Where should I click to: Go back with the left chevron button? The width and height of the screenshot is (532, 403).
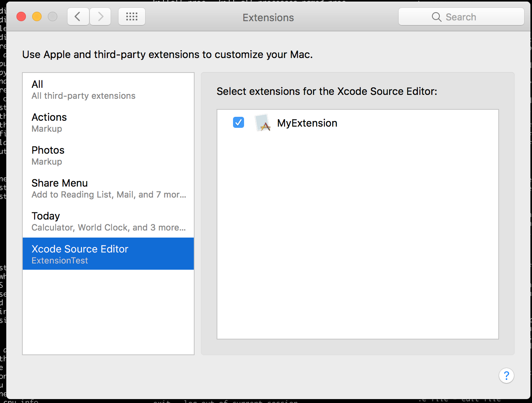click(x=78, y=16)
